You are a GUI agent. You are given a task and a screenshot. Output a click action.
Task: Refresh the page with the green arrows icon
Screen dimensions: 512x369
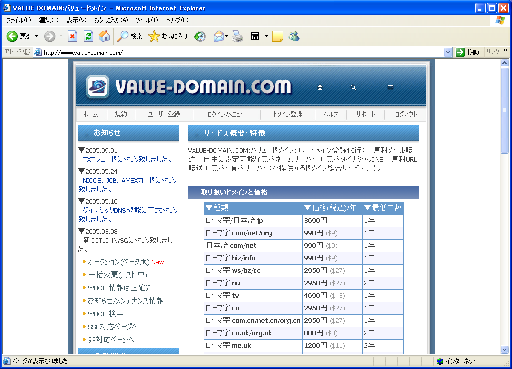88,36
